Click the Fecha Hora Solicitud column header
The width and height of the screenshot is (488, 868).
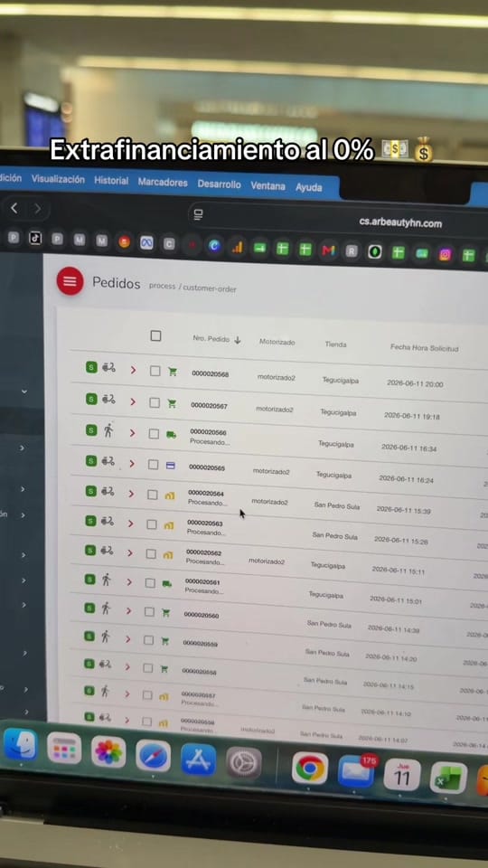click(x=425, y=347)
